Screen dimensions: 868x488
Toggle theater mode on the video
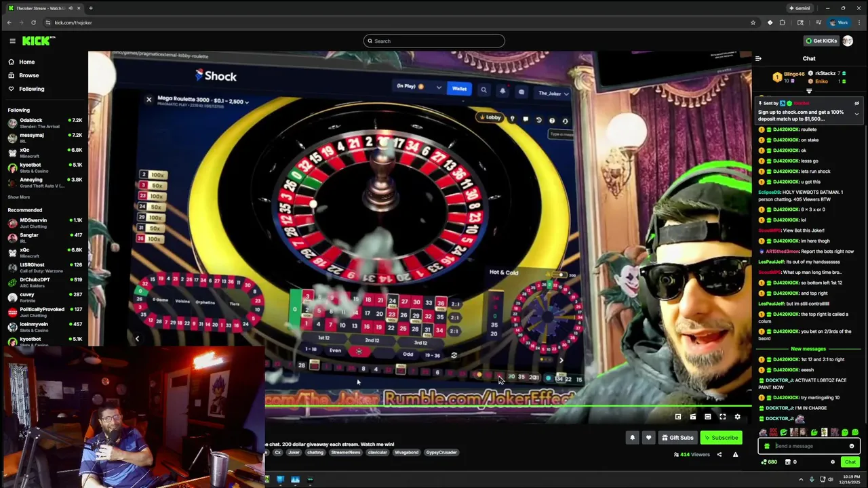click(707, 417)
